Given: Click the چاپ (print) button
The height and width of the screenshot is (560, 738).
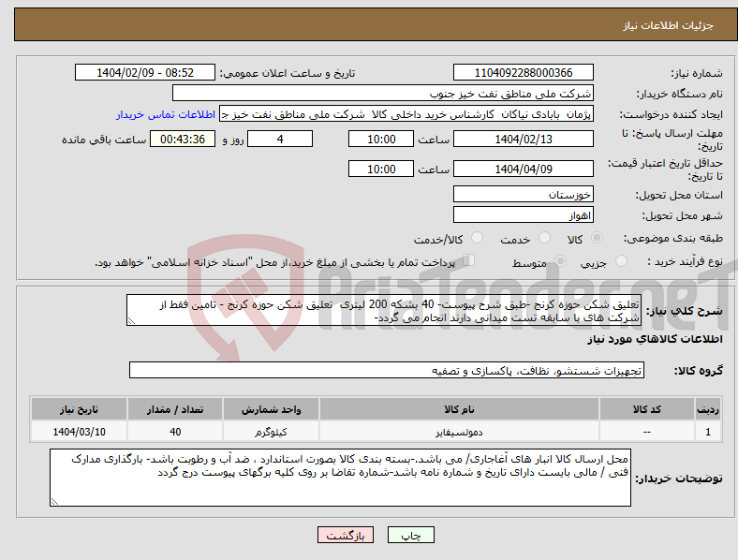Looking at the screenshot, I should pyautogui.click(x=410, y=535).
